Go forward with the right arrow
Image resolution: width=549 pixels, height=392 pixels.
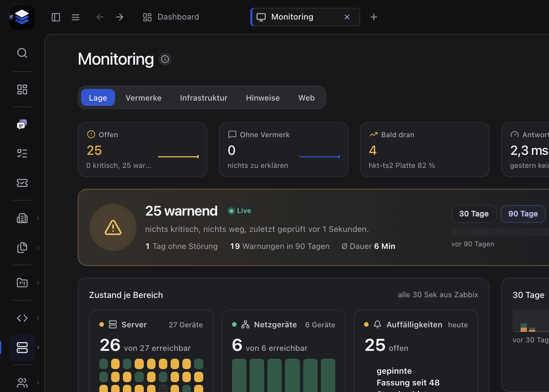[x=120, y=17]
